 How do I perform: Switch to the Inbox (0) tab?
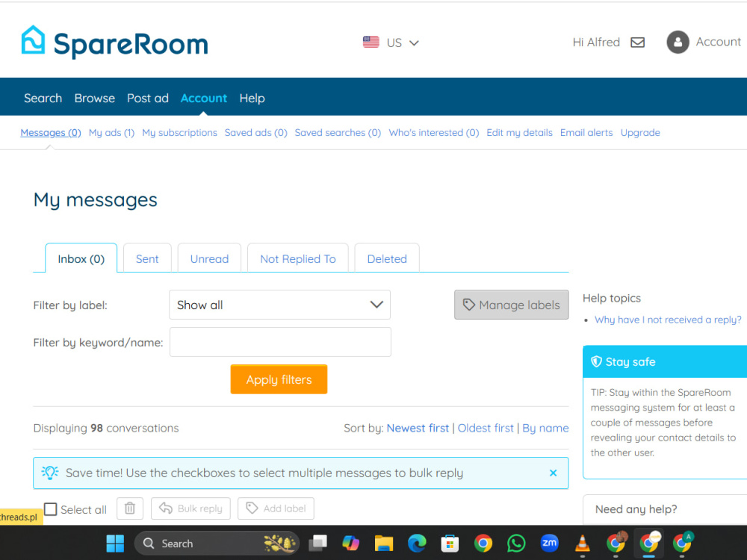81,258
